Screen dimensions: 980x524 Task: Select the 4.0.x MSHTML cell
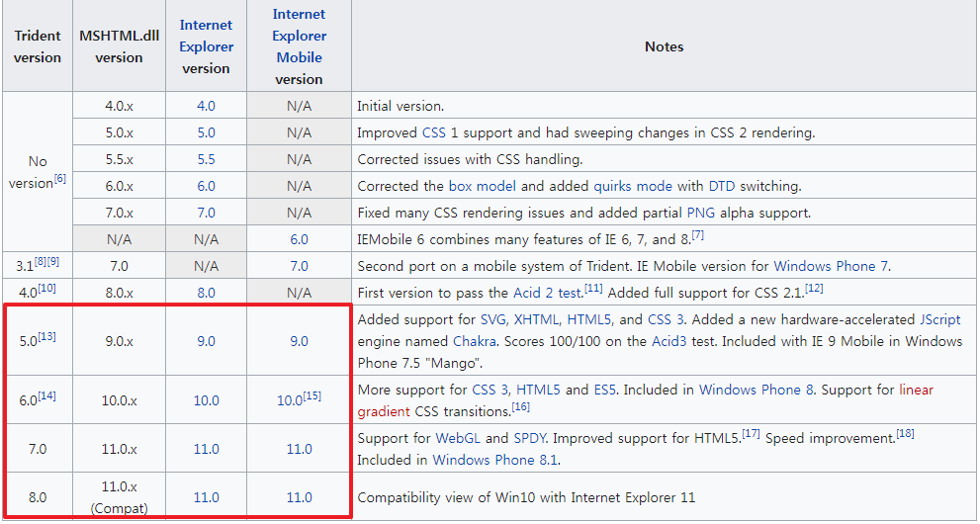click(119, 106)
